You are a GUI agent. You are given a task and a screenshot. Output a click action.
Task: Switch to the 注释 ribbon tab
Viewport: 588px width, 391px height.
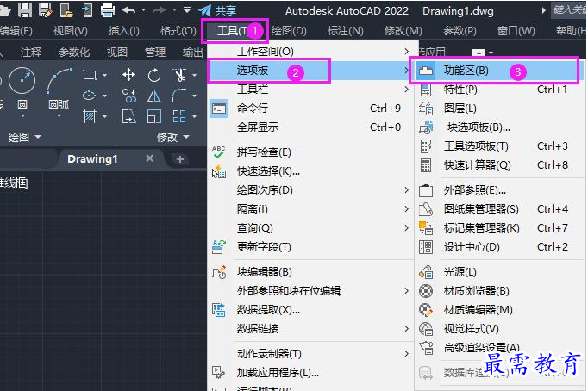[x=31, y=52]
